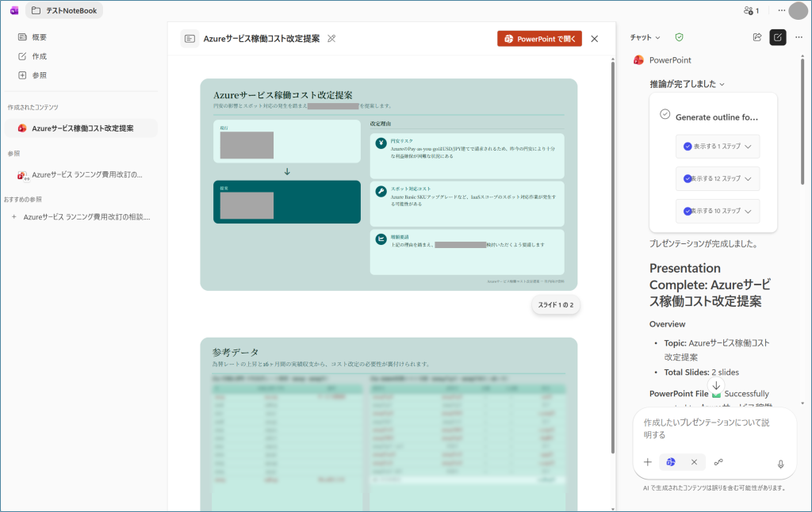Viewport: 812px width, 512px height.
Task: Open created content Azureサービス稼働コスト改定提案
Action: [82, 128]
